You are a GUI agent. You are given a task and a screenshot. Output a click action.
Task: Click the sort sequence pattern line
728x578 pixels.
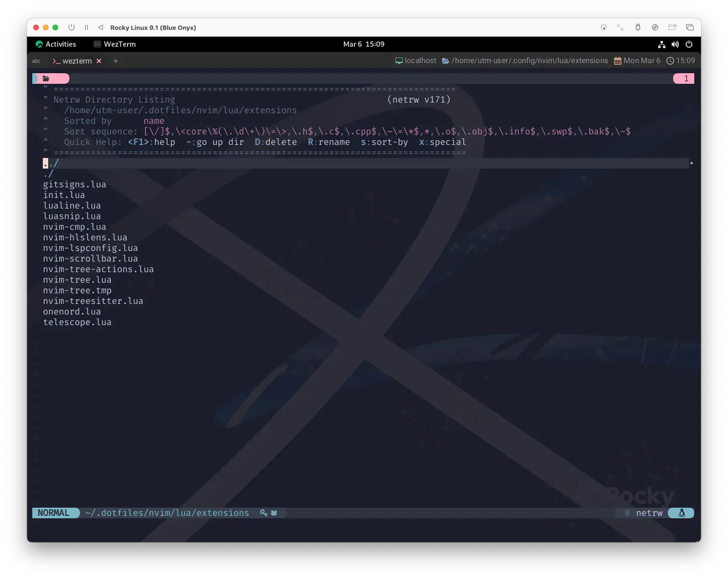(x=387, y=131)
